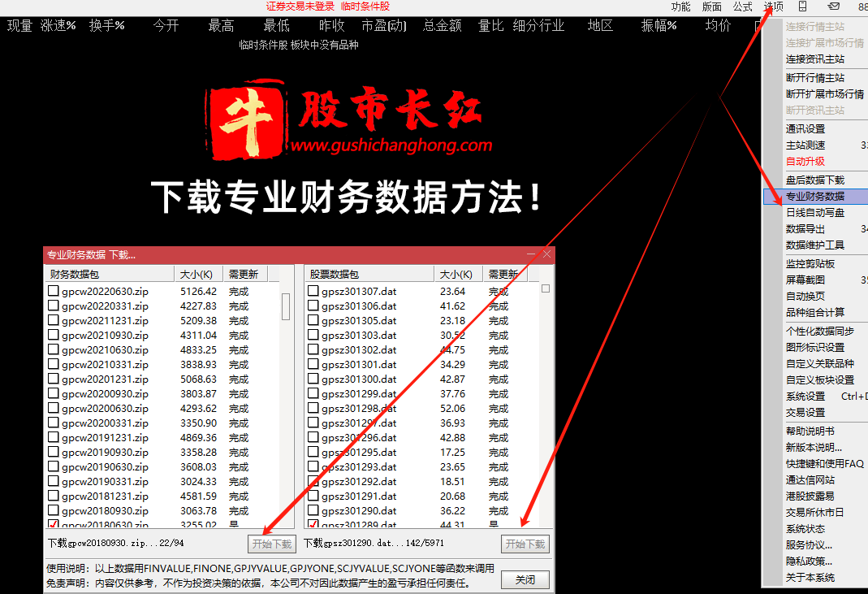The image size is (868, 594).
Task: Click 大小(K) header beside 财务数据包
Action: point(198,274)
